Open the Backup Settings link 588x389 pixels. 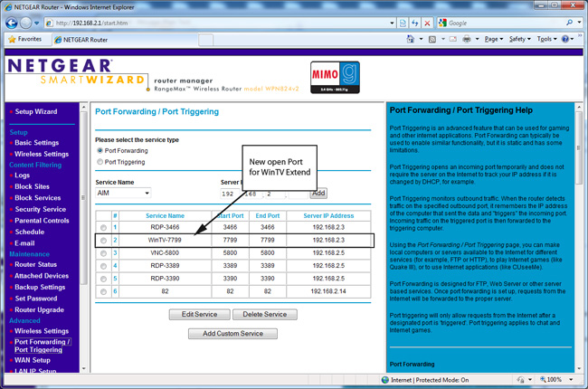coord(40,287)
